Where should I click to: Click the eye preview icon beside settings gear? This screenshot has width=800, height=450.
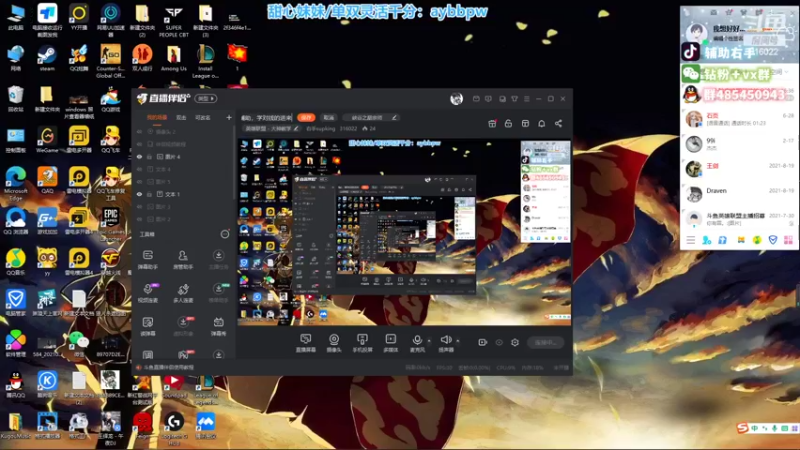coord(499,342)
